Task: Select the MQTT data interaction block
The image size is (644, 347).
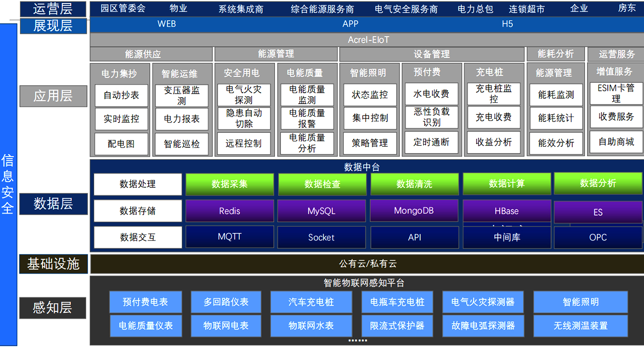Action: pyautogui.click(x=229, y=237)
